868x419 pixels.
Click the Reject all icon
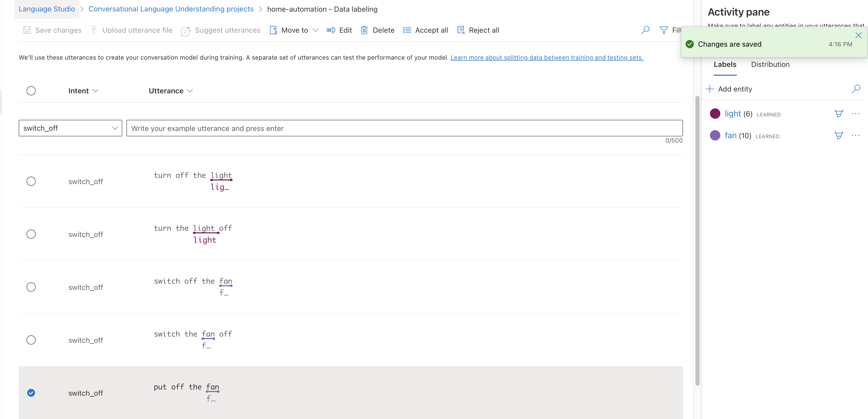(461, 30)
